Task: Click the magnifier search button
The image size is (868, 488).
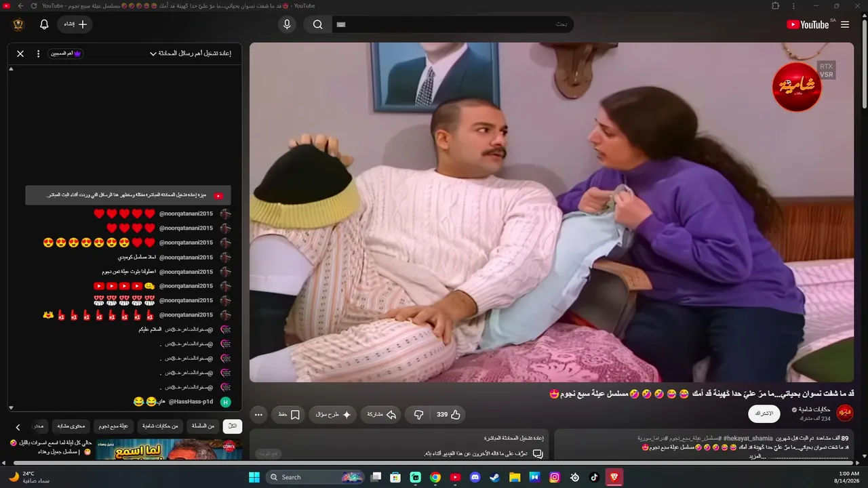Action: (x=317, y=24)
